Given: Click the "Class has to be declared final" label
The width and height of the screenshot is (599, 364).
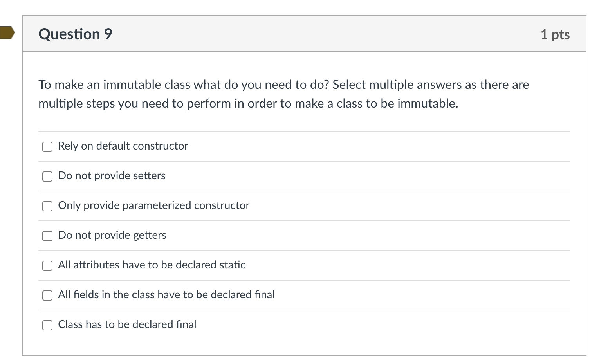Looking at the screenshot, I should (127, 324).
